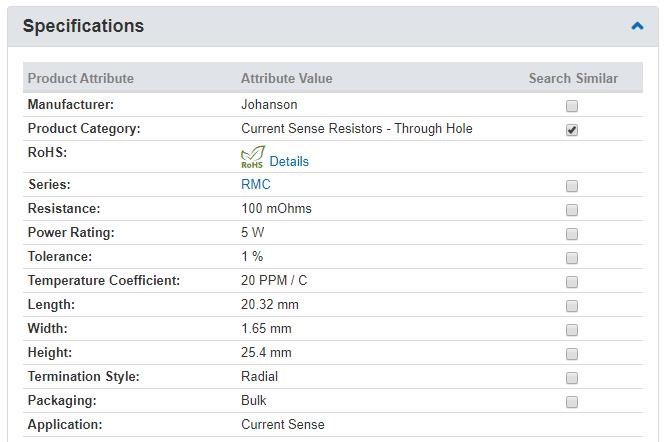Enable the Resistance 100 mOhms checkbox

[x=572, y=210]
